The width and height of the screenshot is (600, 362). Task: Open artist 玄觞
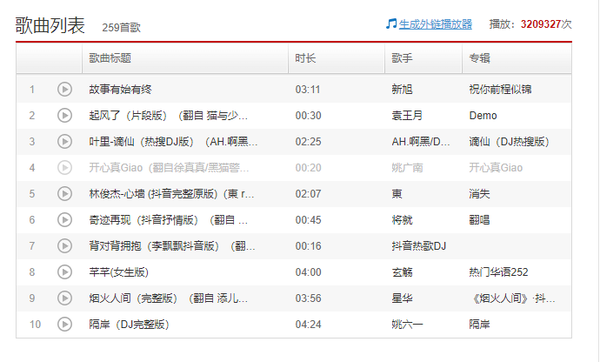pyautogui.click(x=402, y=272)
